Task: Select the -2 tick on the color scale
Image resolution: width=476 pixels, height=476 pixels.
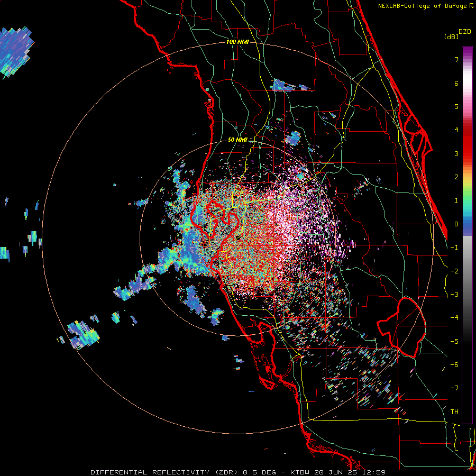Action: pos(454,271)
